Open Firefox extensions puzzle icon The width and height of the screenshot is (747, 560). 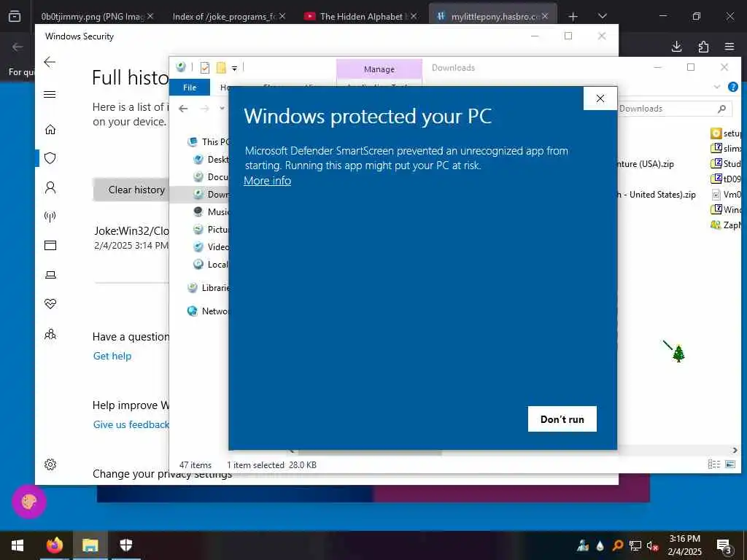(703, 46)
